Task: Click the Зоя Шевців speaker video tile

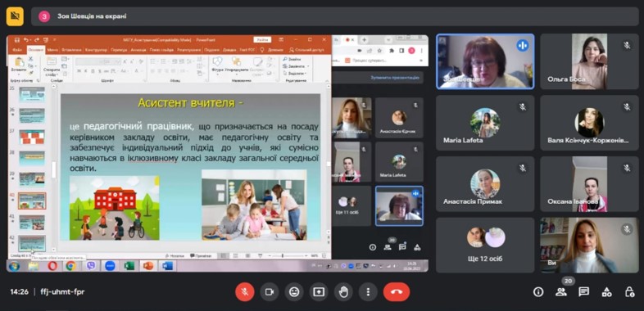Action: pyautogui.click(x=485, y=61)
